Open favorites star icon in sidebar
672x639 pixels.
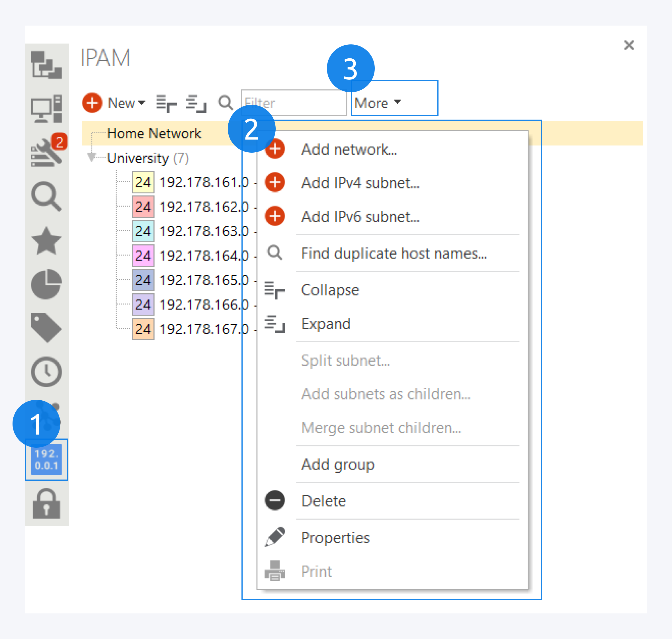click(x=46, y=241)
